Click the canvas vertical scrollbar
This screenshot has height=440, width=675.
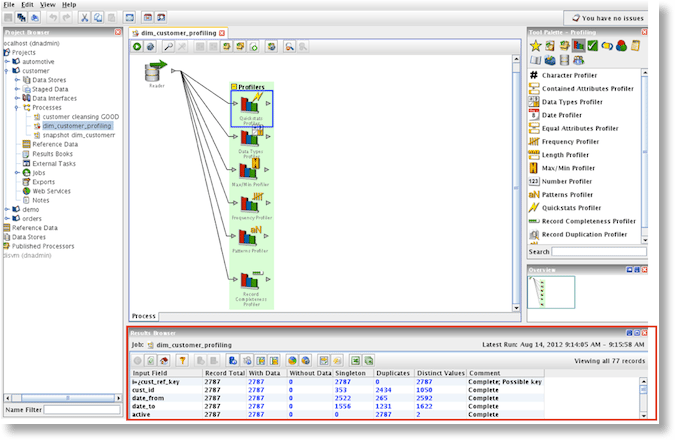[516, 181]
